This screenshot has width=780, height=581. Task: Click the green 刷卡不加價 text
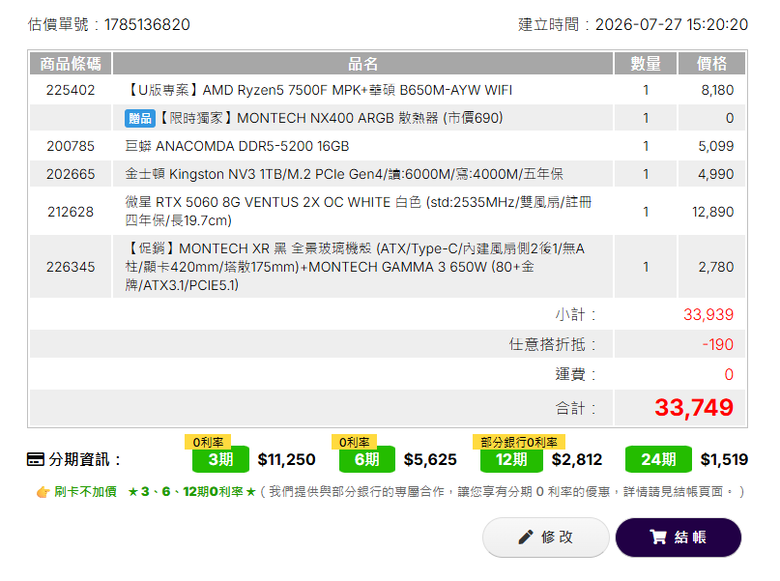click(85, 492)
